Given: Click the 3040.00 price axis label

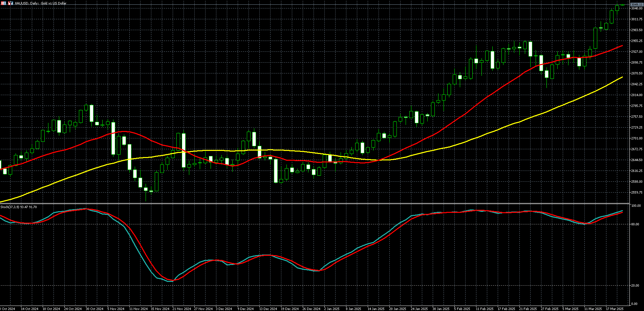Looking at the screenshot, I should 637,8.
